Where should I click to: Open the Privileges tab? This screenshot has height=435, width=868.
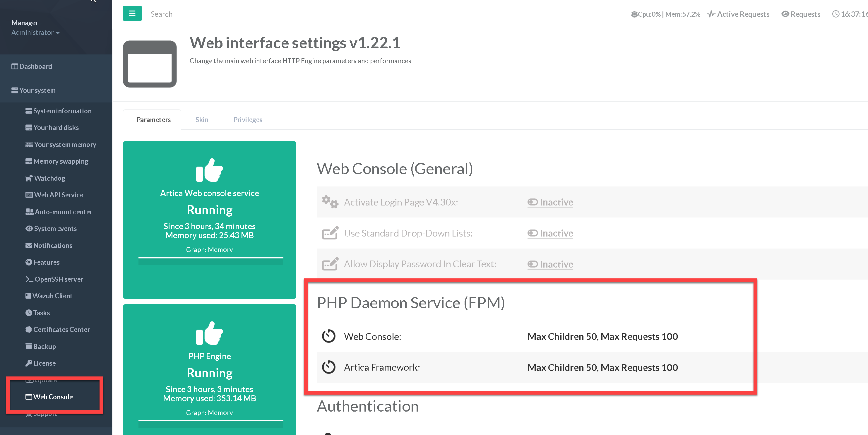[x=248, y=120]
